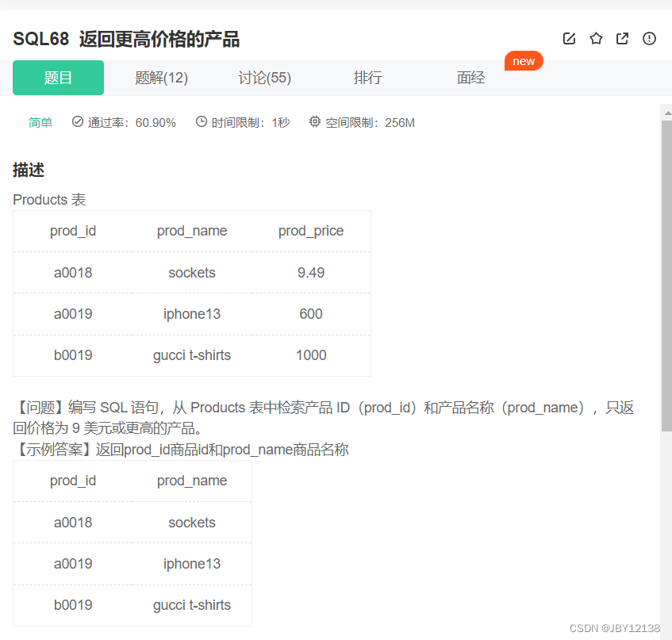The height and width of the screenshot is (640, 672).
Task: Click the memory icon beside 空间限制
Action: (313, 121)
